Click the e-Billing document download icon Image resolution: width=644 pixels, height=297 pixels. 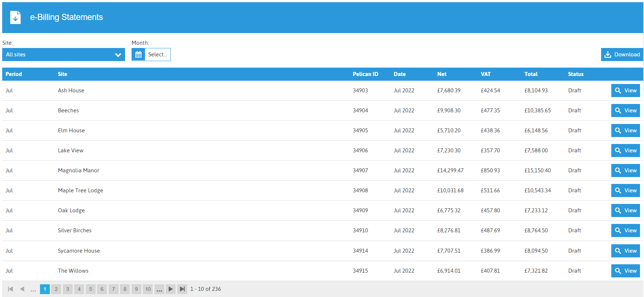tap(15, 17)
